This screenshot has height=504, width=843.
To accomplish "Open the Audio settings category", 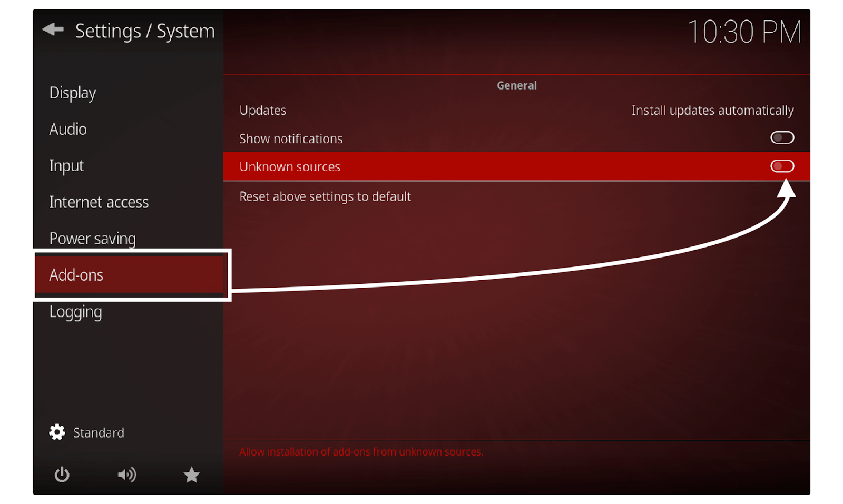I will point(68,129).
